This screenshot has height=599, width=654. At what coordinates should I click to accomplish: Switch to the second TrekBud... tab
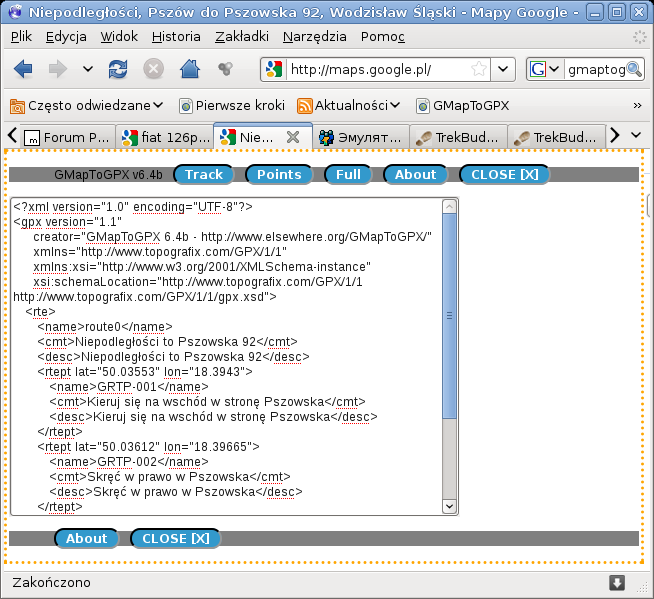556,137
